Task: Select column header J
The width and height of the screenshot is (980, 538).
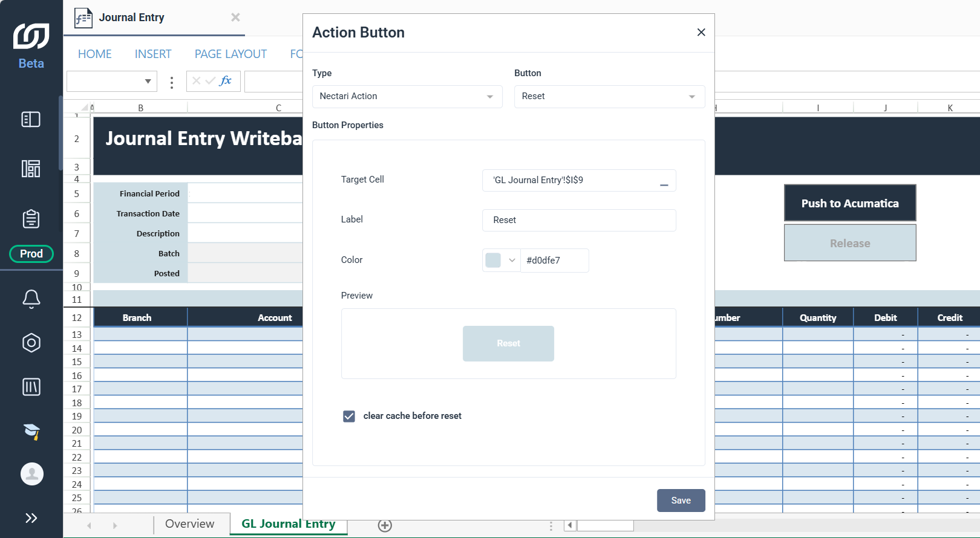Action: (885, 108)
